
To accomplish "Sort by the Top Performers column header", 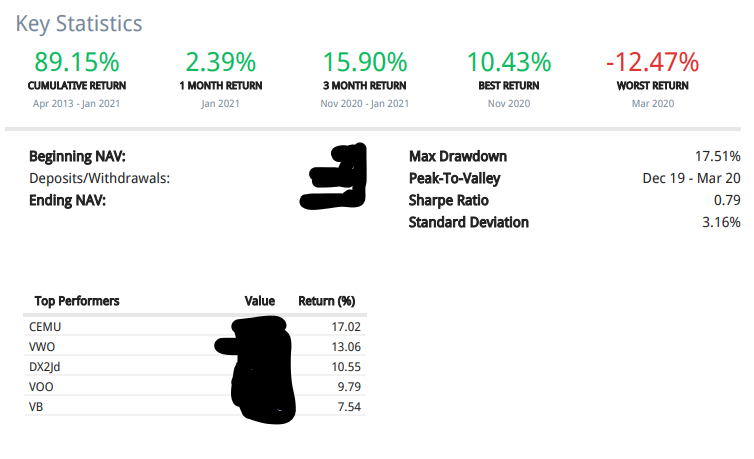I will (77, 300).
